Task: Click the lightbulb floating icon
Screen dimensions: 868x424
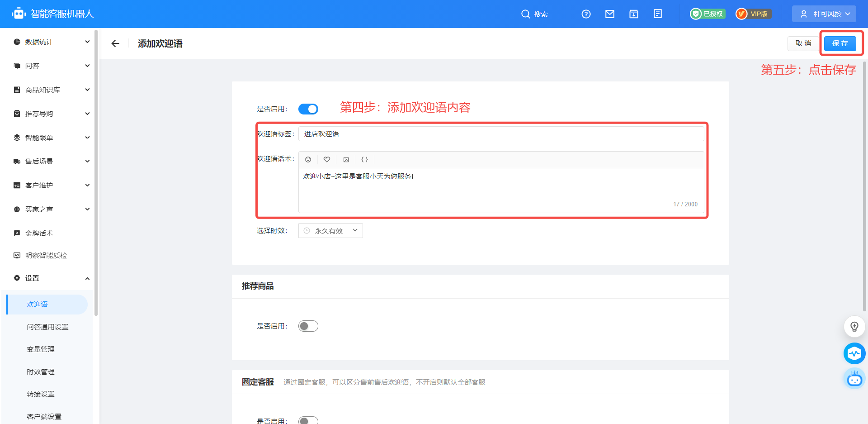Action: [x=854, y=327]
